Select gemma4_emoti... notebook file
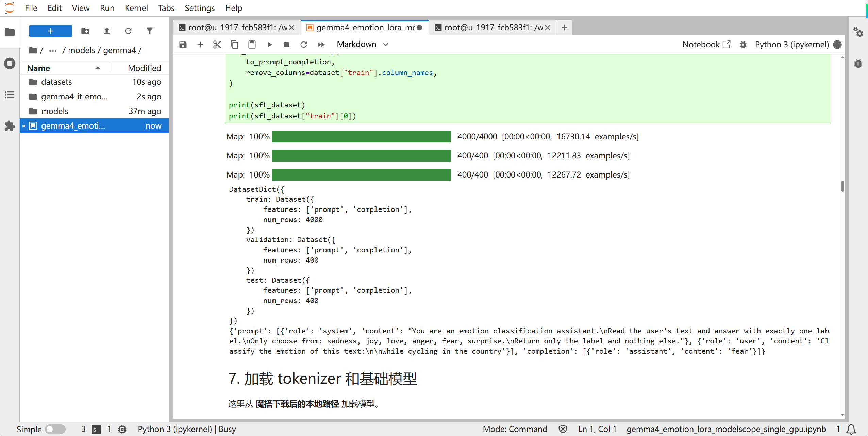868x436 pixels. (94, 126)
